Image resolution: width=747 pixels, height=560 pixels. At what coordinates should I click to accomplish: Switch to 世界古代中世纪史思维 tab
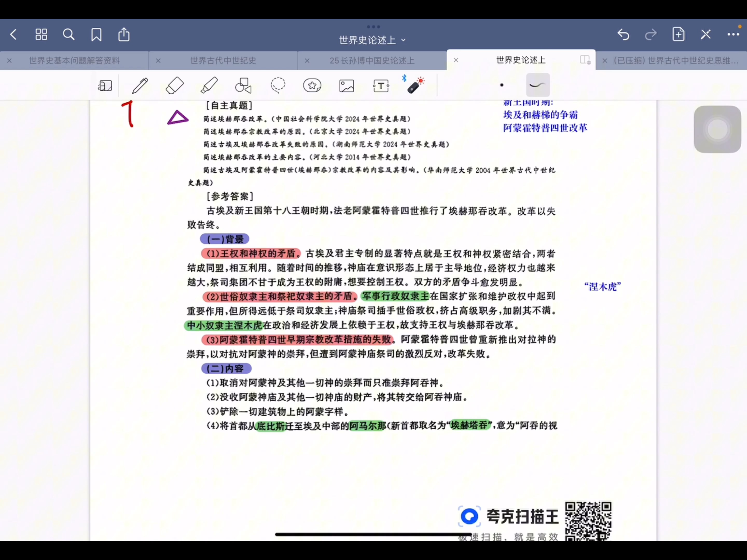click(x=676, y=60)
